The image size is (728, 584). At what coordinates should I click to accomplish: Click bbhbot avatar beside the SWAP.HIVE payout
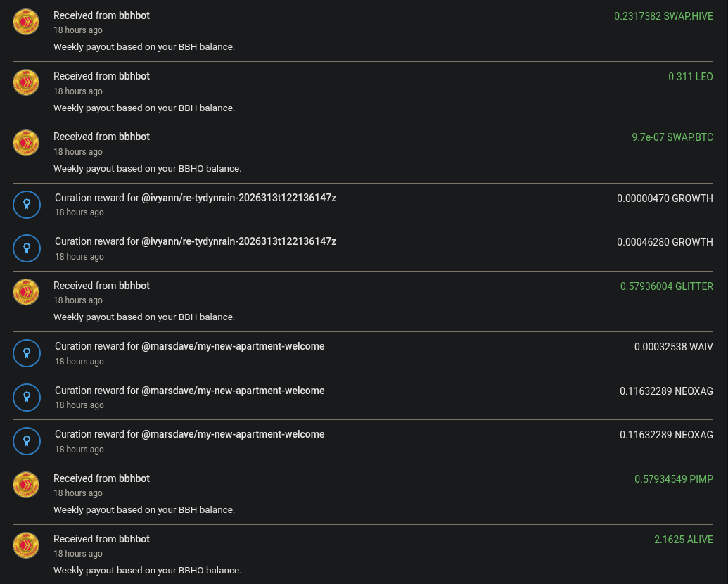[x=26, y=22]
